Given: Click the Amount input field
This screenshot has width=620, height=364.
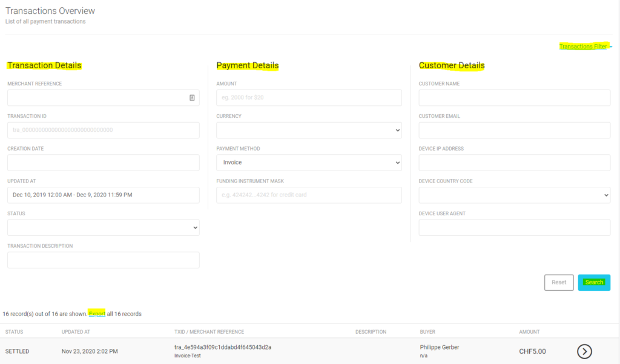Looking at the screenshot, I should [x=309, y=97].
